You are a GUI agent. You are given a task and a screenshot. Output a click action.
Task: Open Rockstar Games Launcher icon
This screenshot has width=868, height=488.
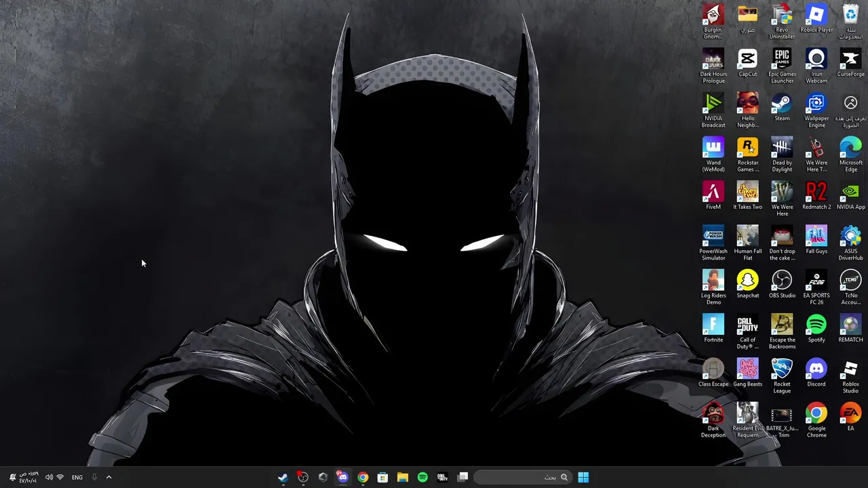pyautogui.click(x=747, y=155)
